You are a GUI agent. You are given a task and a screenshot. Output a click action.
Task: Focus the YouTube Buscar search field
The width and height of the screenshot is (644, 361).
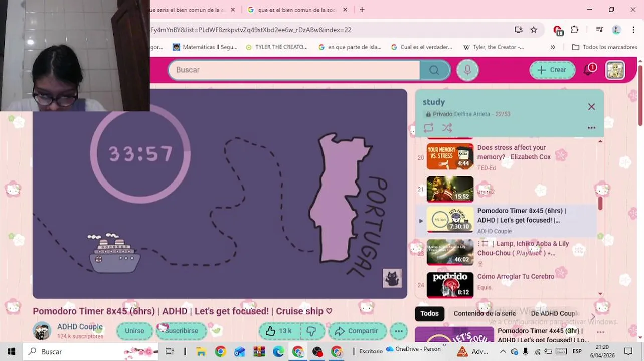[x=294, y=70]
